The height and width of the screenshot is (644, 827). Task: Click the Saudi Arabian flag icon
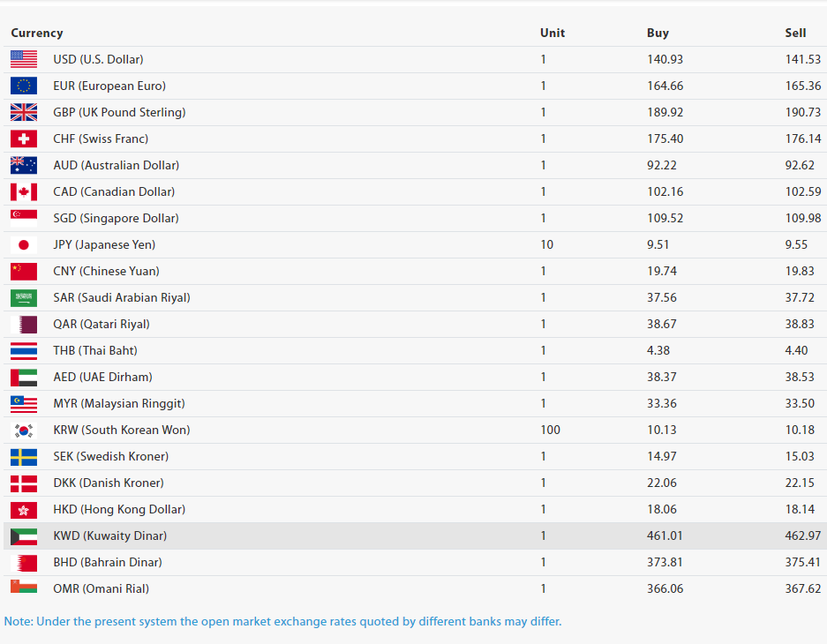click(24, 297)
